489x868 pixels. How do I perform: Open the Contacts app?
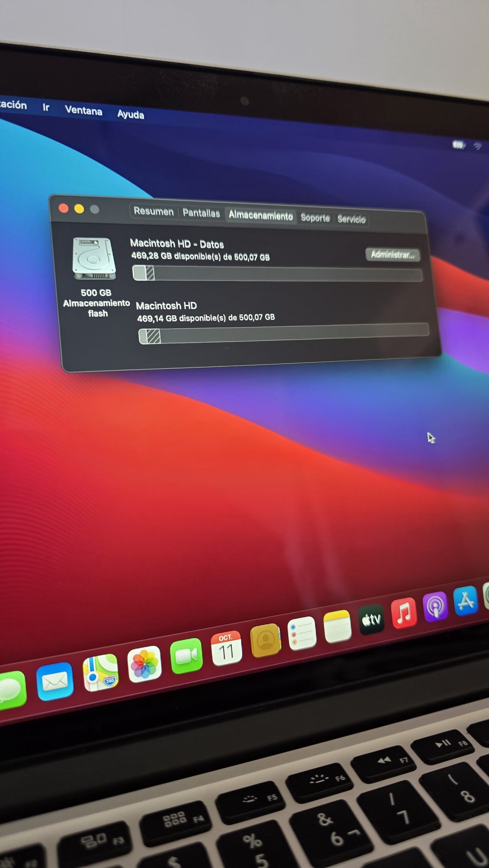click(265, 640)
